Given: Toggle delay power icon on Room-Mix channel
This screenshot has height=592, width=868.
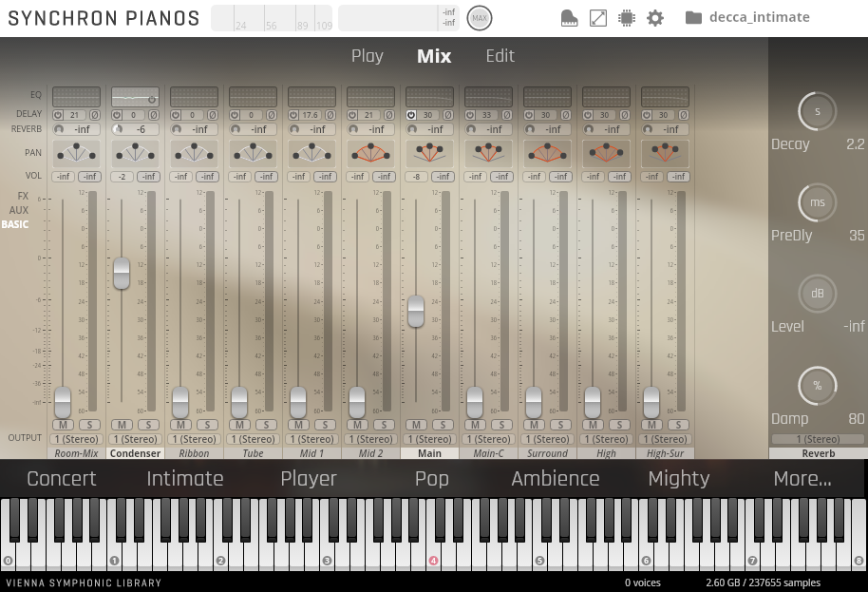Looking at the screenshot, I should pos(58,115).
